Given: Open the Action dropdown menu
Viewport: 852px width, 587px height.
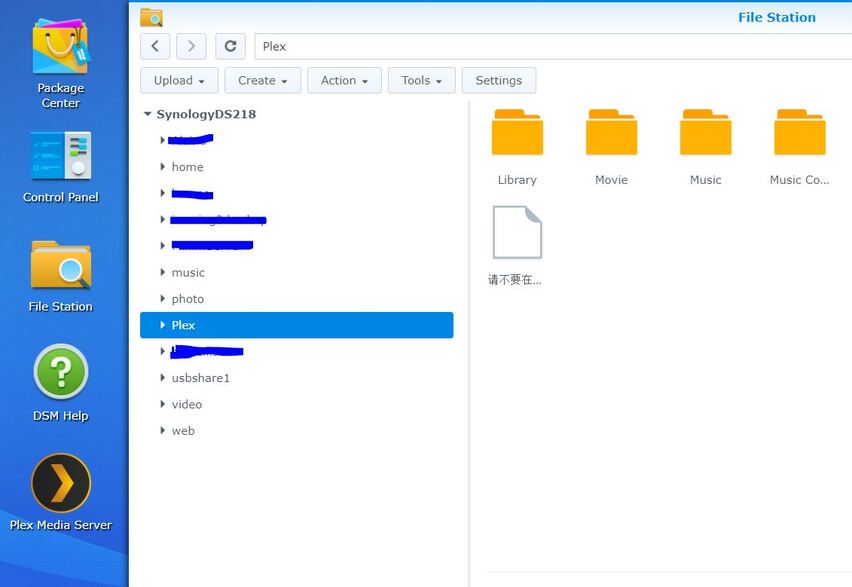Looking at the screenshot, I should click(344, 80).
